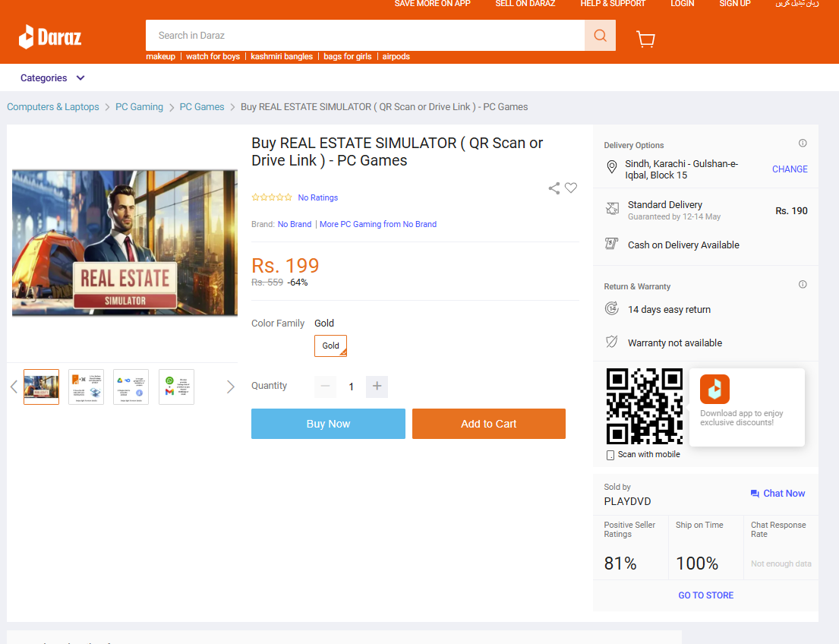Click the Return & Warranty info icon
Viewport: 839px width, 644px height.
coord(803,284)
